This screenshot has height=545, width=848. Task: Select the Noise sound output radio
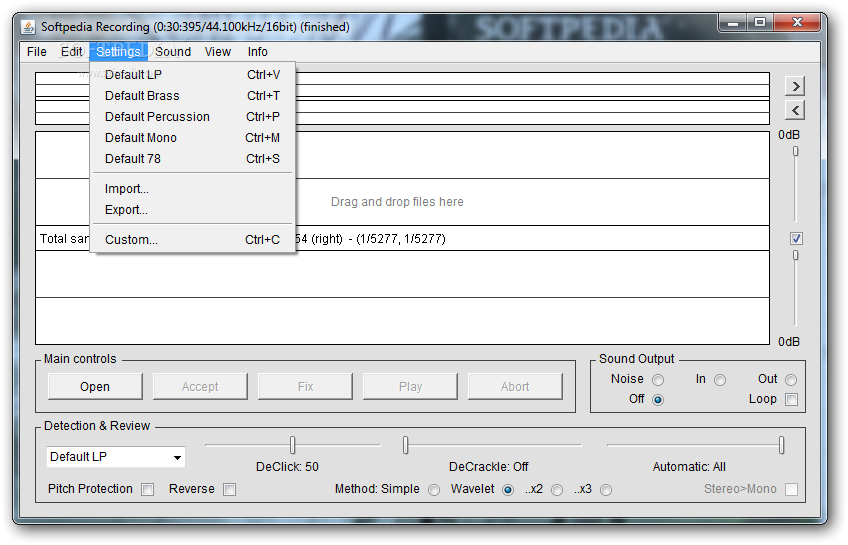(x=658, y=380)
